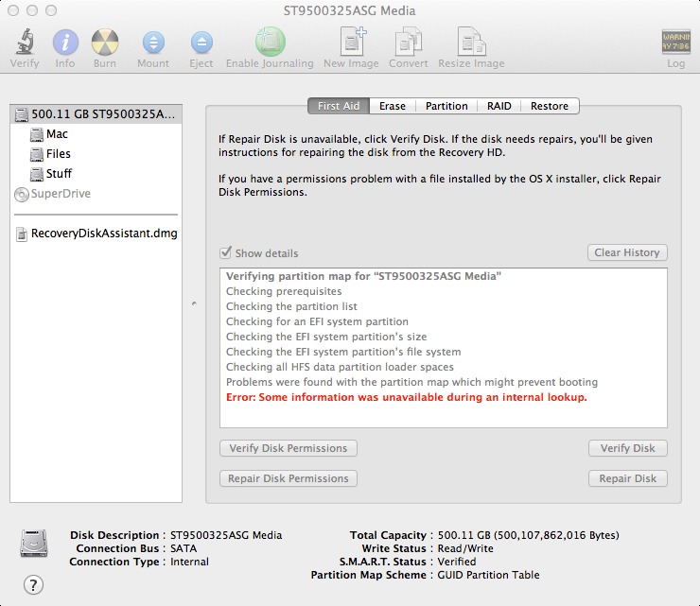
Task: Click the Connection Type 'Internal' value
Action: tap(189, 562)
